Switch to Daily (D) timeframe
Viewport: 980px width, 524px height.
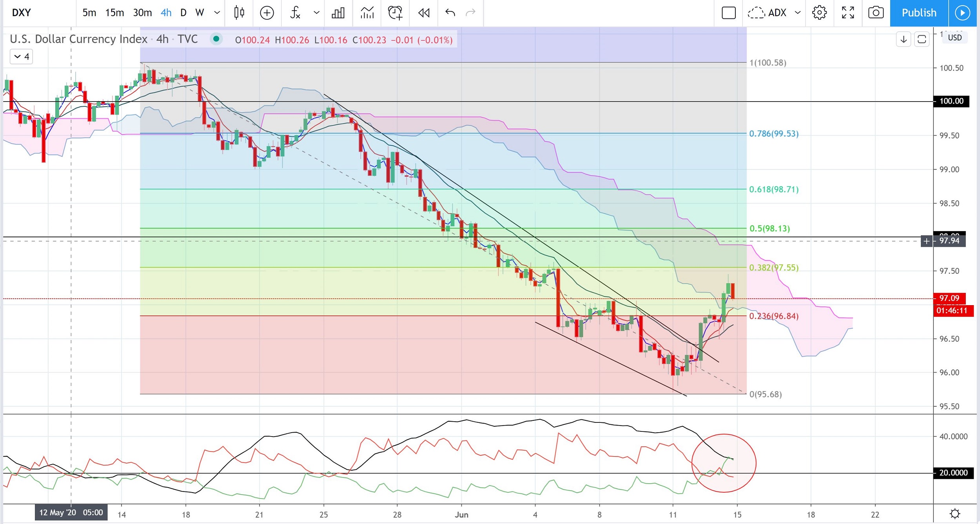tap(183, 13)
